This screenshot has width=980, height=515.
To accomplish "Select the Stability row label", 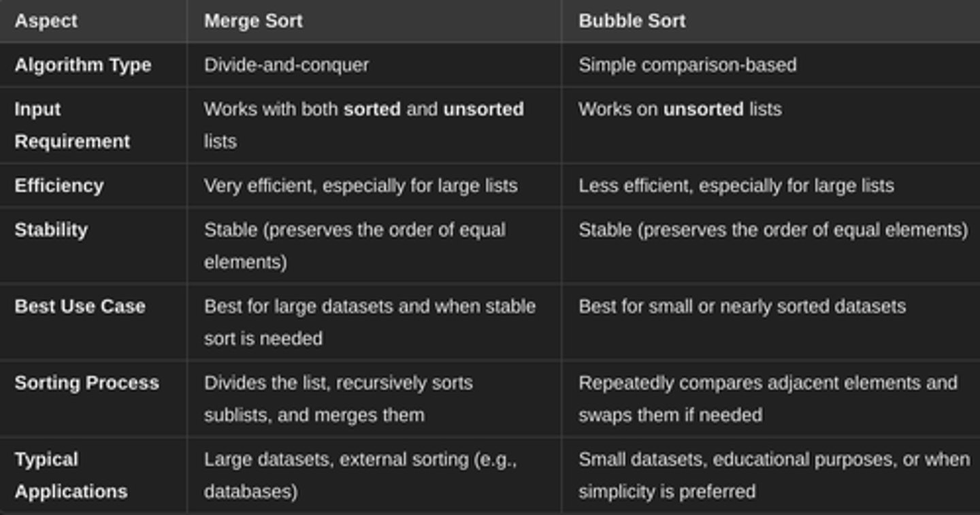I will coord(51,230).
